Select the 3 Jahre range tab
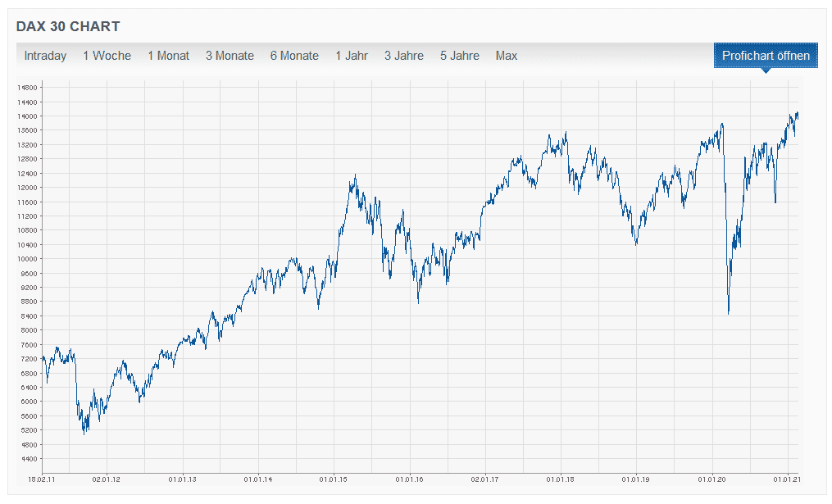Image resolution: width=832 pixels, height=504 pixels. (404, 56)
